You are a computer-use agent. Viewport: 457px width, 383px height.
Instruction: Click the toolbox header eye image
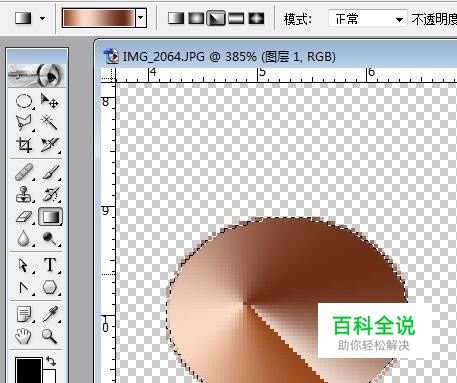(x=37, y=75)
